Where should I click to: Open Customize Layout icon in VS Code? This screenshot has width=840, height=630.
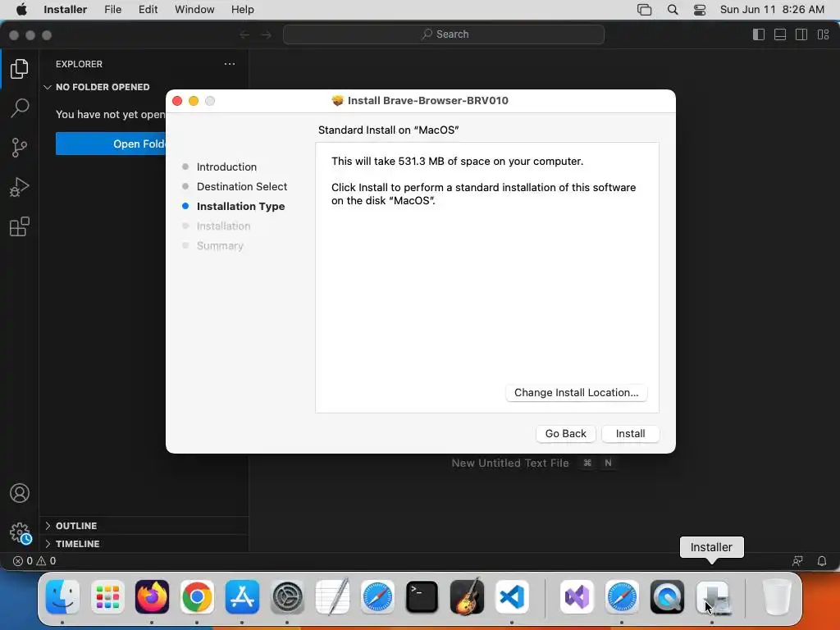pos(824,34)
